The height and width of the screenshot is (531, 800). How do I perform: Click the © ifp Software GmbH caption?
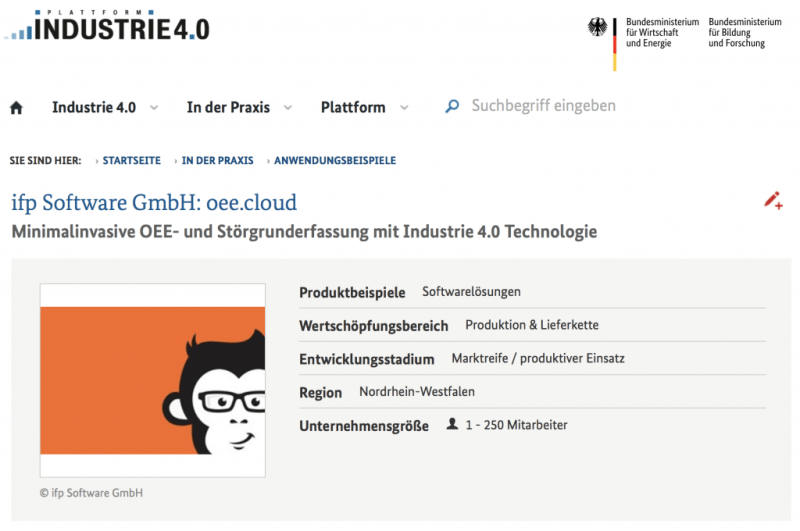pyautogui.click(x=91, y=493)
